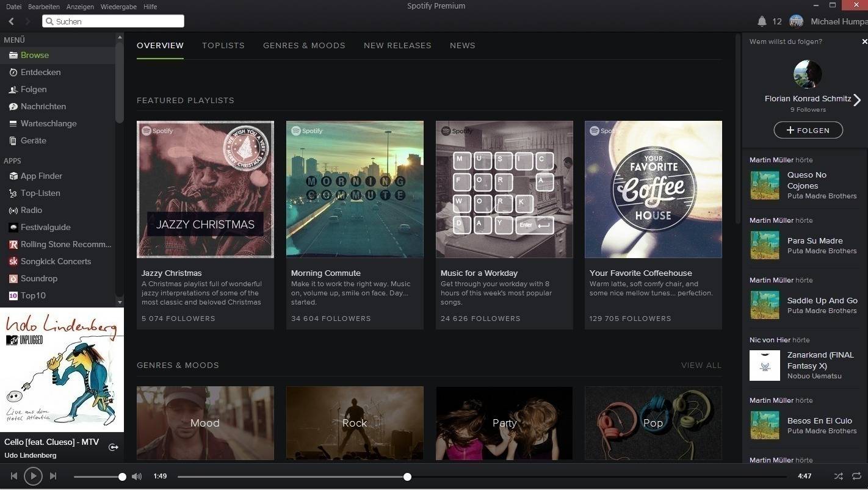Switch to the News tab
Screen dimensions: 868x490
[463, 46]
